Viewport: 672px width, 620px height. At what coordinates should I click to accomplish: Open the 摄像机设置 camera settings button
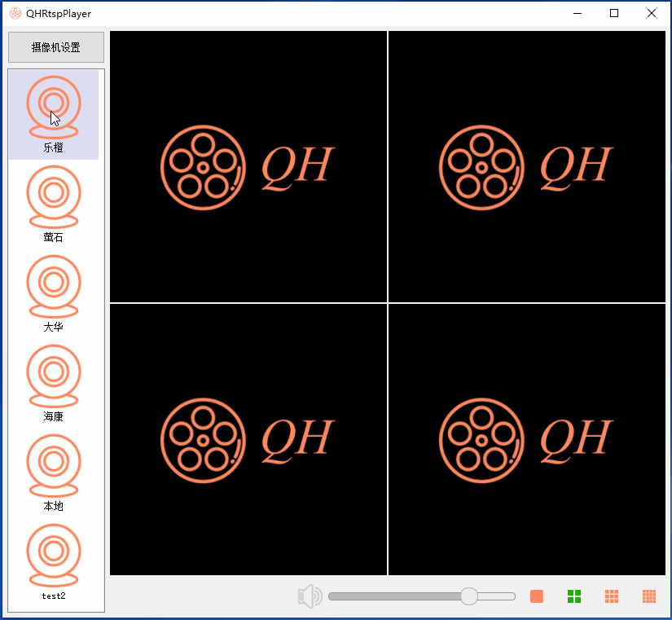(56, 47)
